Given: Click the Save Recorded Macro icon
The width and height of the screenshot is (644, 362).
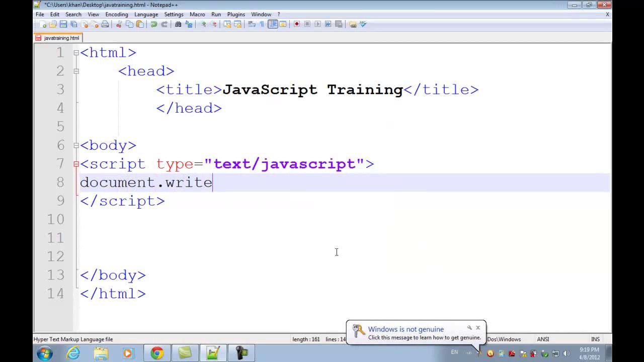Looking at the screenshot, I should click(x=339, y=24).
